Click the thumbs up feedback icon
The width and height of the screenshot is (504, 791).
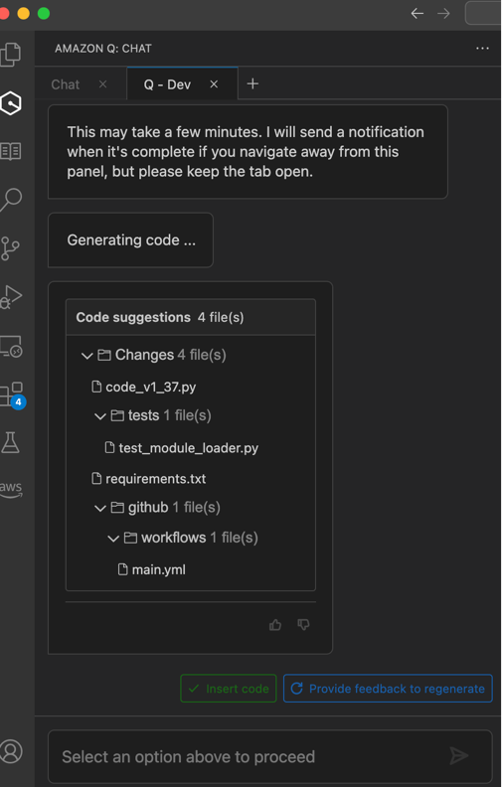click(x=275, y=625)
